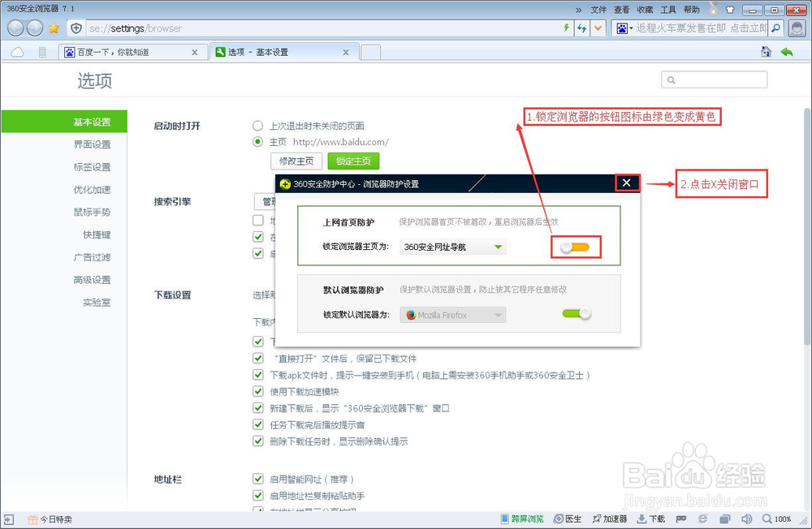Select 高级设置 in the sidebar
812x529 pixels.
(x=92, y=280)
